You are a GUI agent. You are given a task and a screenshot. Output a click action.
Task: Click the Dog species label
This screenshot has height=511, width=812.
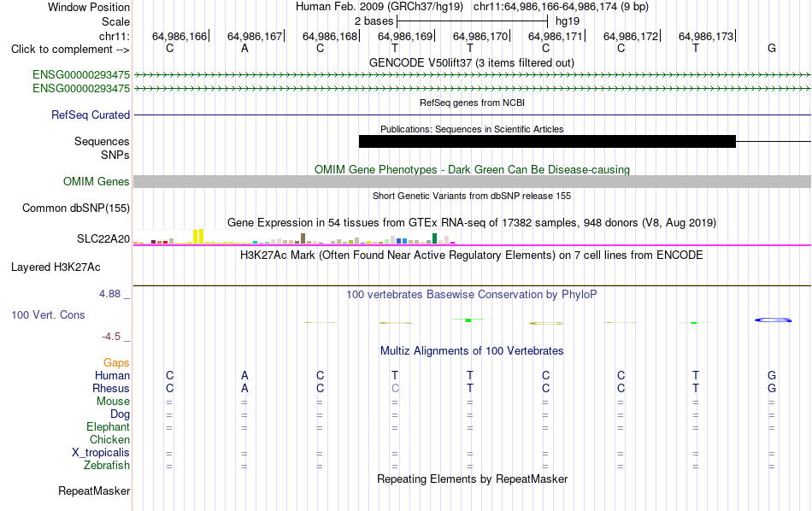(120, 414)
